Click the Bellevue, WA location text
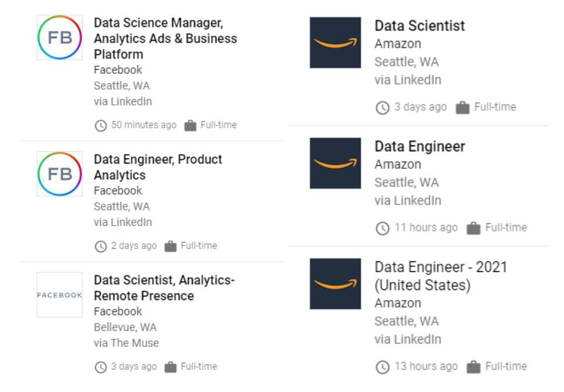Viewport: 564px width, 392px height. [125, 327]
